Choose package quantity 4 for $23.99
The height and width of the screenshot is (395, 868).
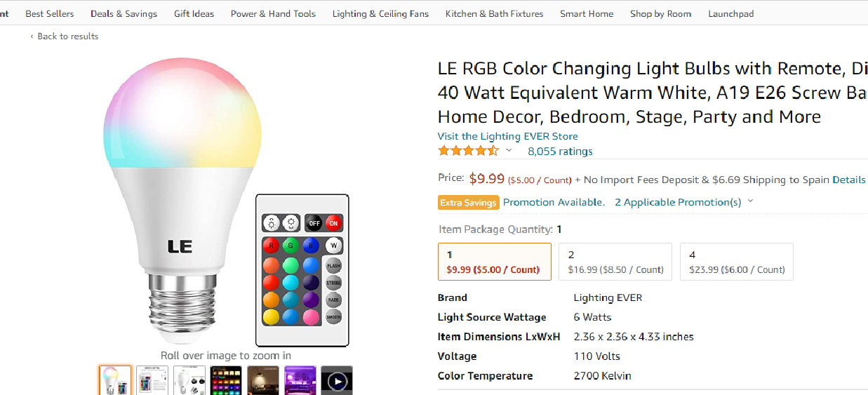[736, 262]
